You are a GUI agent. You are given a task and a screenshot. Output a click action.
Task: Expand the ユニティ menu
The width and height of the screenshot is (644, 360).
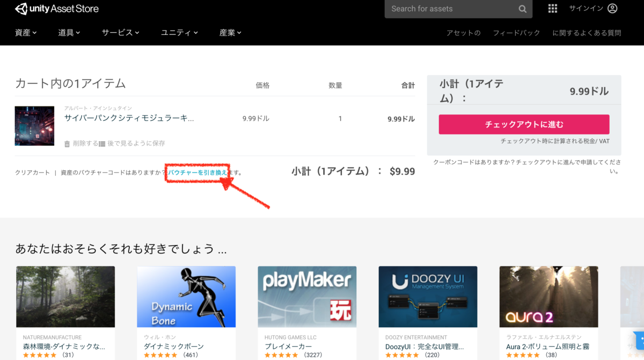click(180, 33)
